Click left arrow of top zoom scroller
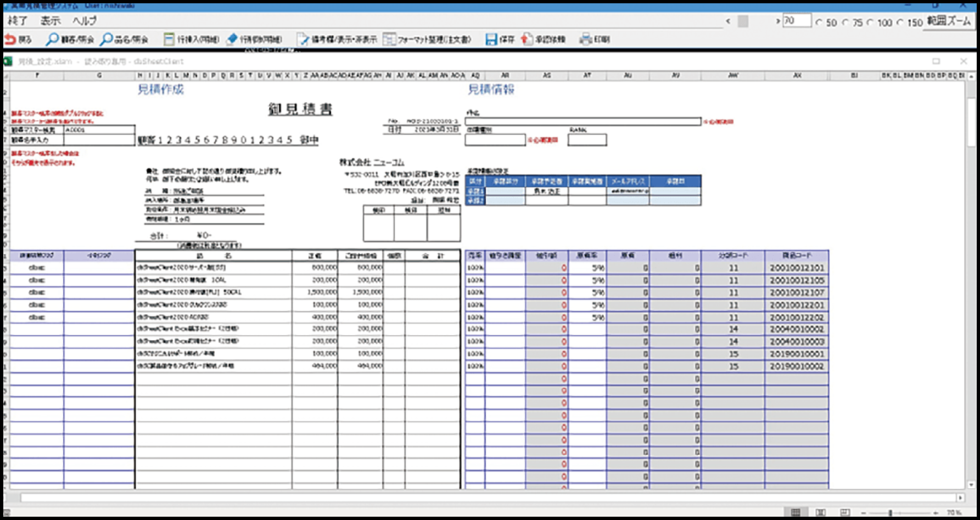 [x=728, y=21]
